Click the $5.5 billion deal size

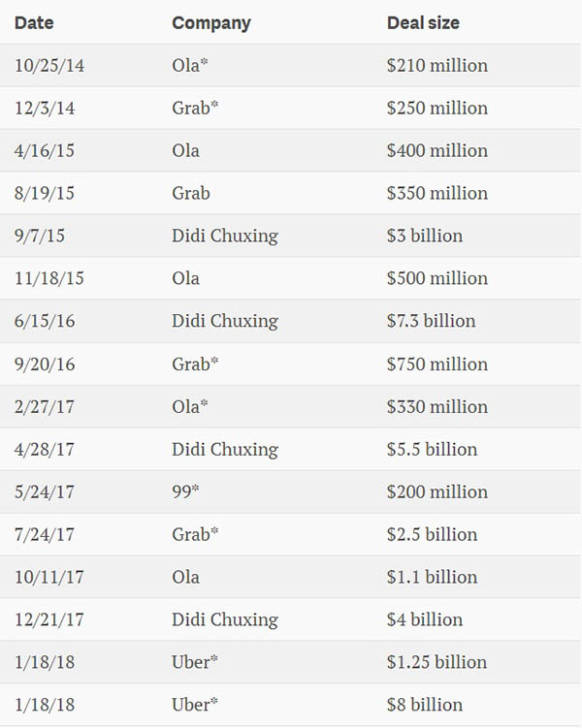coord(433,450)
